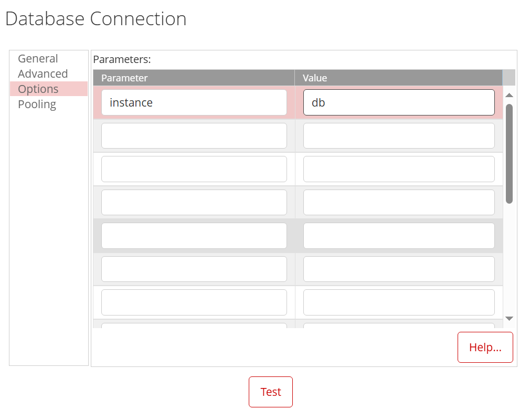Select the third row parameter field
Image resolution: width=530 pixels, height=420 pixels.
(x=194, y=169)
